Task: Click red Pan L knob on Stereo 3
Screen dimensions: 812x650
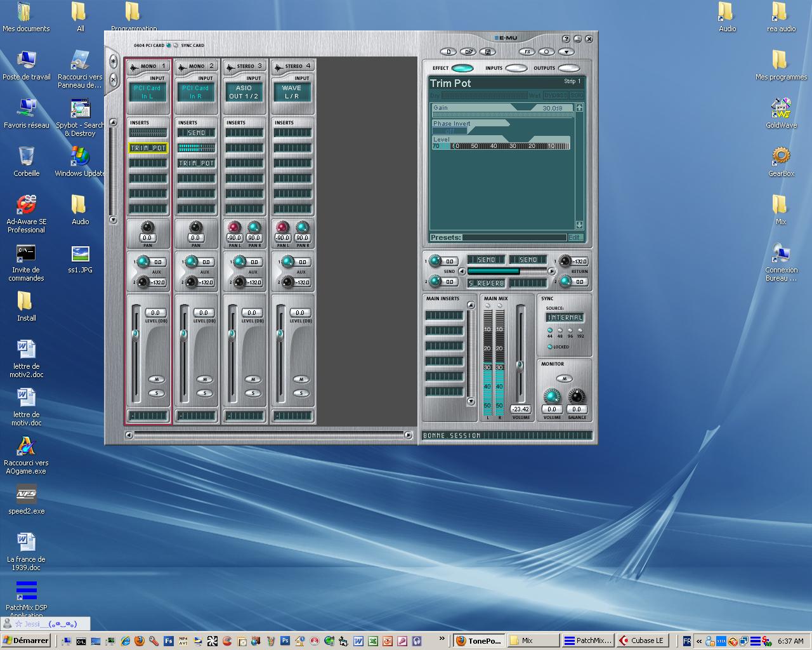Action: click(234, 227)
